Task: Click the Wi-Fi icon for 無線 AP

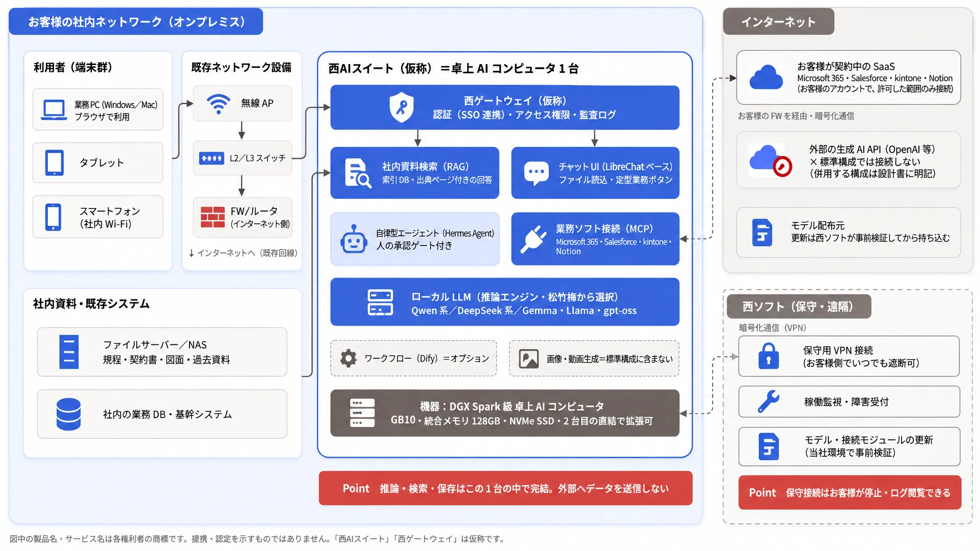Action: click(218, 104)
